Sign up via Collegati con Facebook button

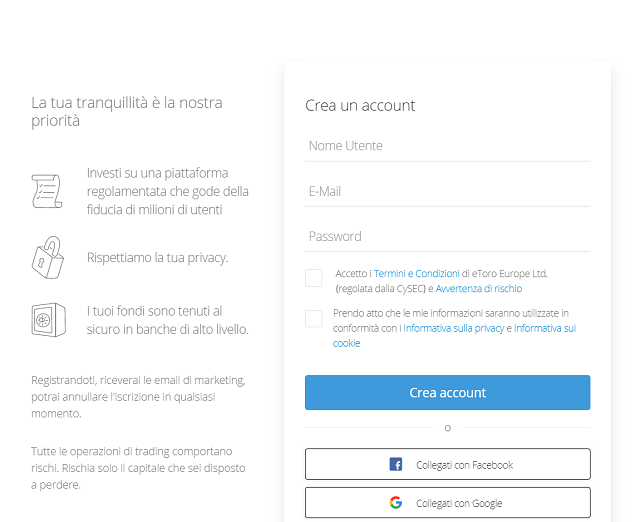click(447, 464)
